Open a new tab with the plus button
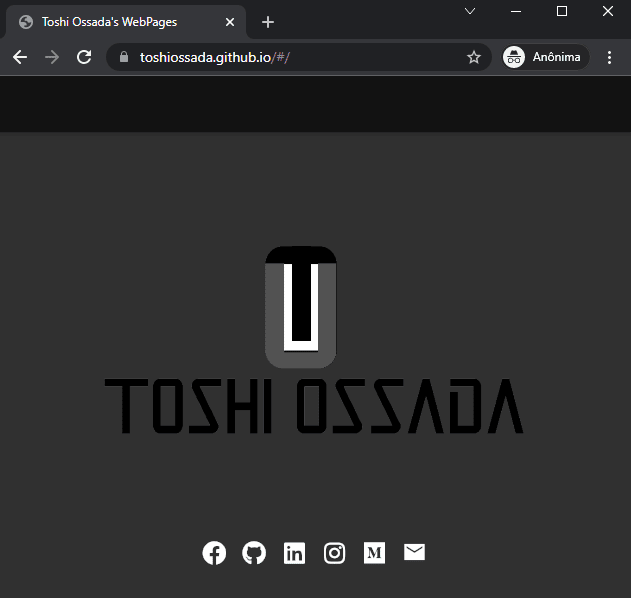This screenshot has height=598, width=631. (268, 22)
